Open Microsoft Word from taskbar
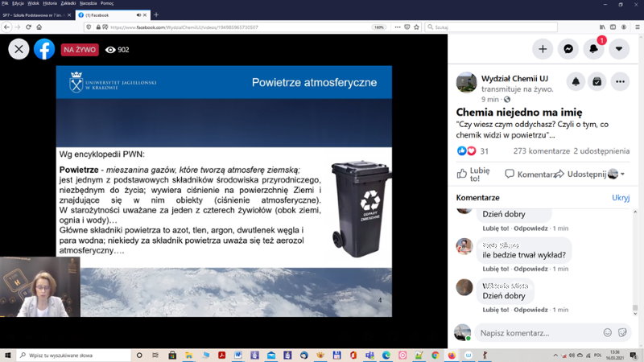The height and width of the screenshot is (362, 644). pyautogui.click(x=238, y=356)
